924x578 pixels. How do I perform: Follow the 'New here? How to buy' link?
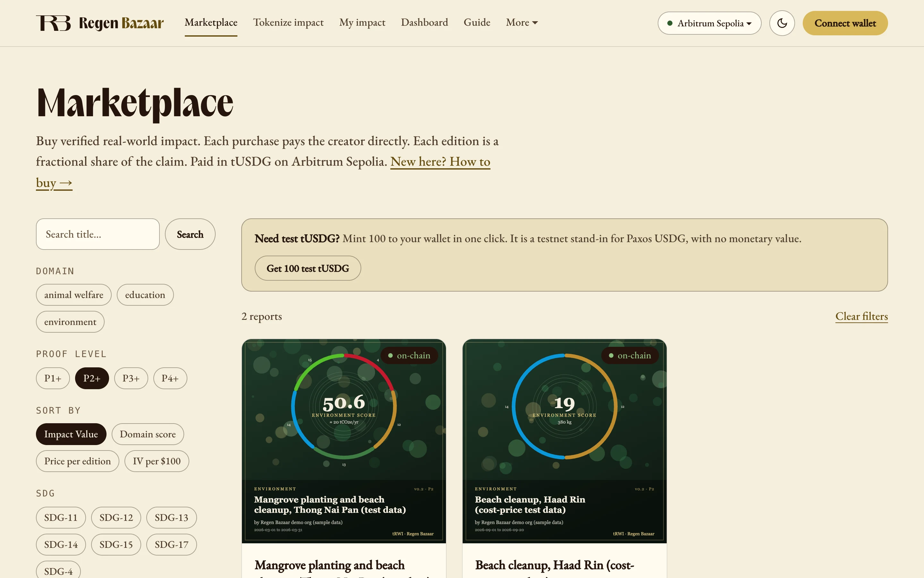[440, 162]
